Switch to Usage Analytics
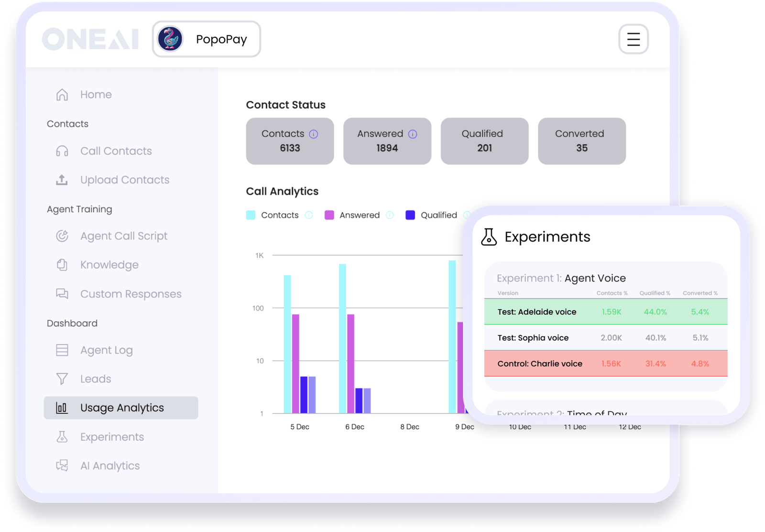 point(122,408)
